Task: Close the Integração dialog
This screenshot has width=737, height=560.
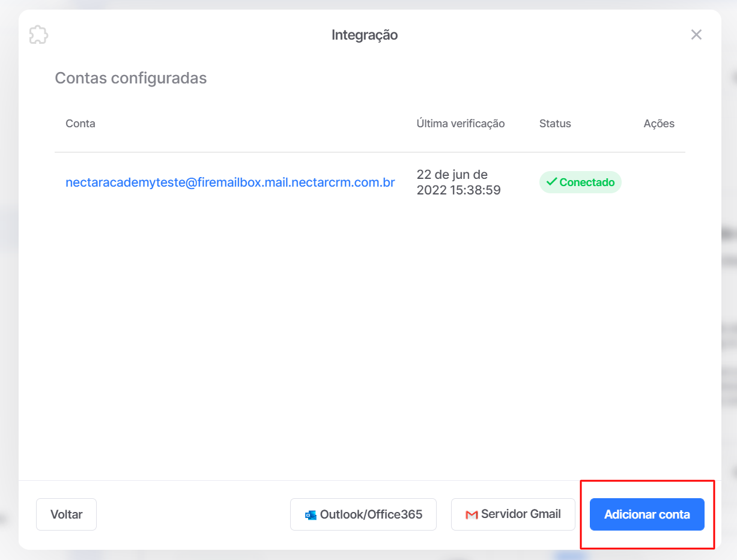Action: [x=696, y=35]
